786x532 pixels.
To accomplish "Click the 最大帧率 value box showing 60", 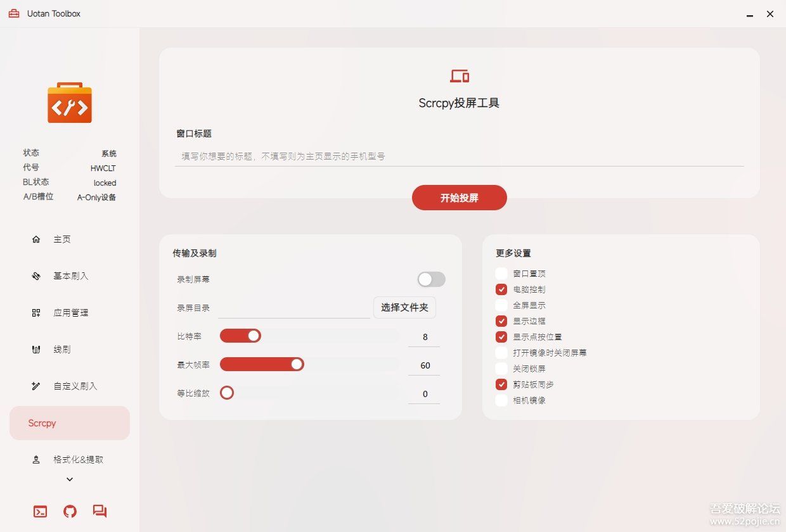I will (425, 365).
